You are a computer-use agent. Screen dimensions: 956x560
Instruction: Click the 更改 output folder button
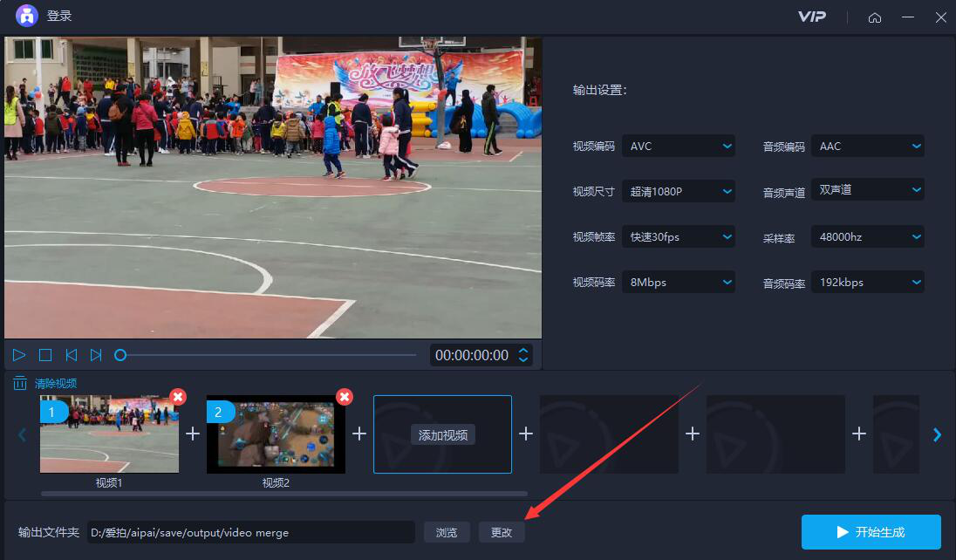pyautogui.click(x=502, y=533)
